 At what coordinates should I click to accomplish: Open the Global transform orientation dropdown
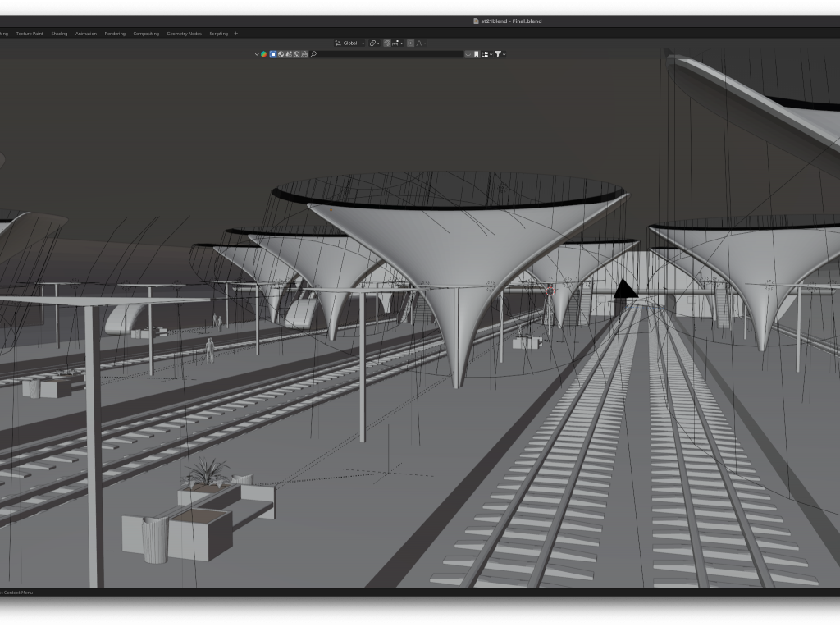tap(350, 43)
